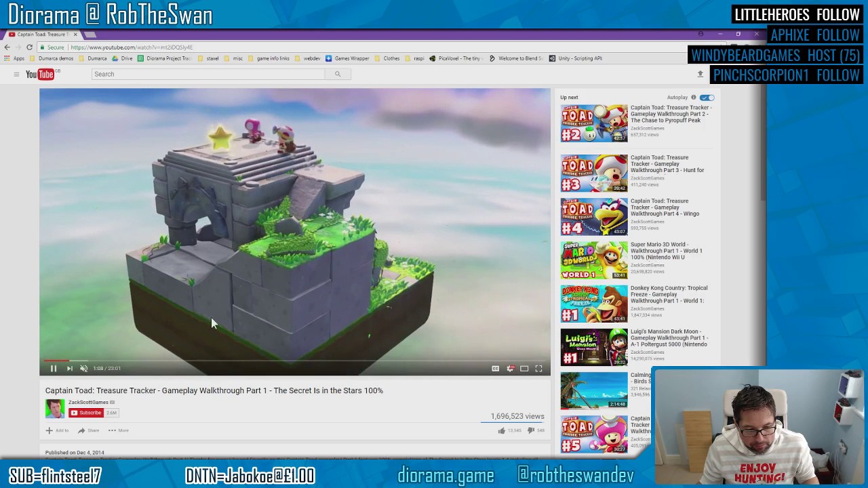Open the Apps bookmarks shortcut
Screen dimensions: 868x488
(x=14, y=58)
